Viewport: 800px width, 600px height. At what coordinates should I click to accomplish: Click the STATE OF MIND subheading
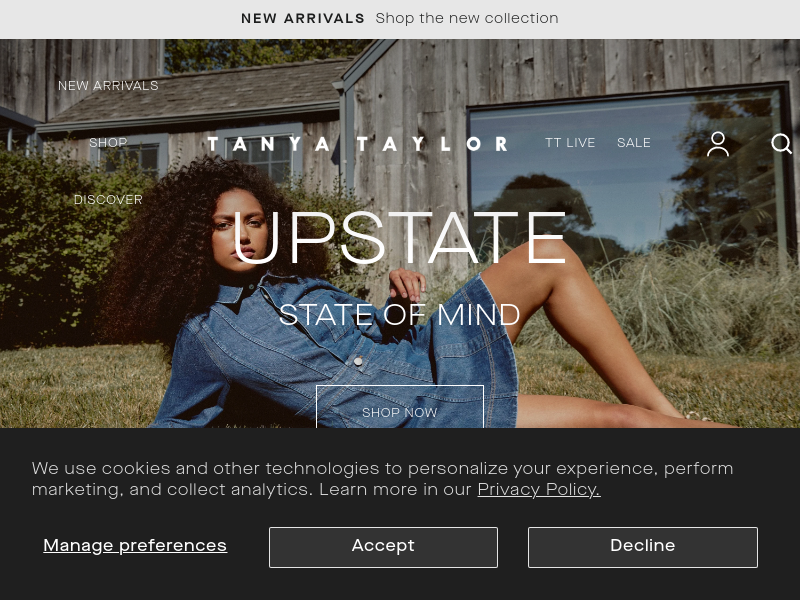click(x=399, y=314)
